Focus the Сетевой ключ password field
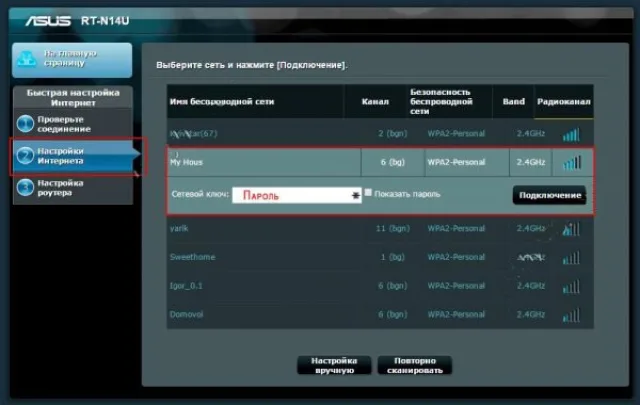 (297, 195)
